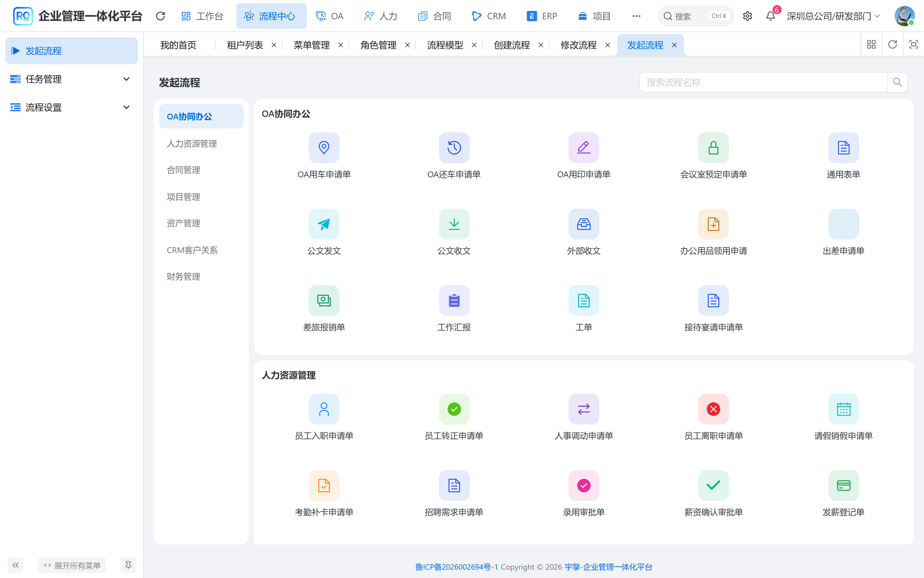924x578 pixels.
Task: Switch to the OA top menu
Action: [329, 16]
